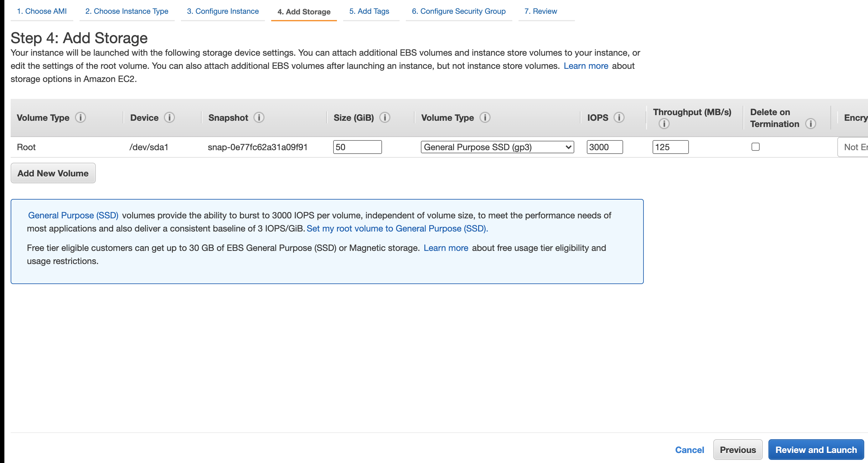The height and width of the screenshot is (463, 868).
Task: Go to 5. Add Tags tab
Action: pos(369,11)
